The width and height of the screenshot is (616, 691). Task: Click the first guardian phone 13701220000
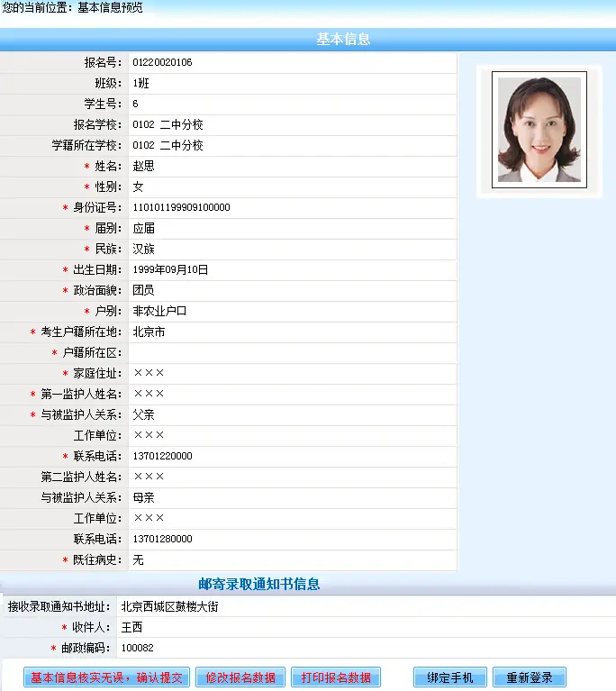[x=163, y=456]
